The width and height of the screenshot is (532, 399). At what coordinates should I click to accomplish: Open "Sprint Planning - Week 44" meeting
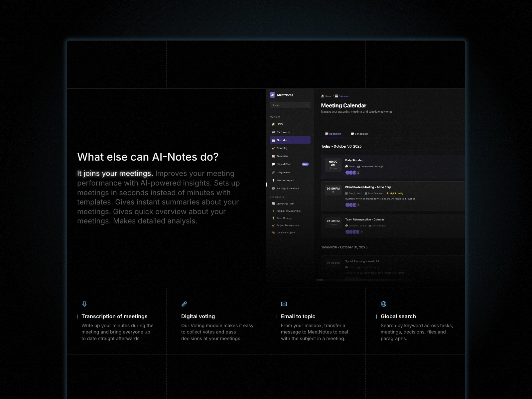[x=362, y=261]
